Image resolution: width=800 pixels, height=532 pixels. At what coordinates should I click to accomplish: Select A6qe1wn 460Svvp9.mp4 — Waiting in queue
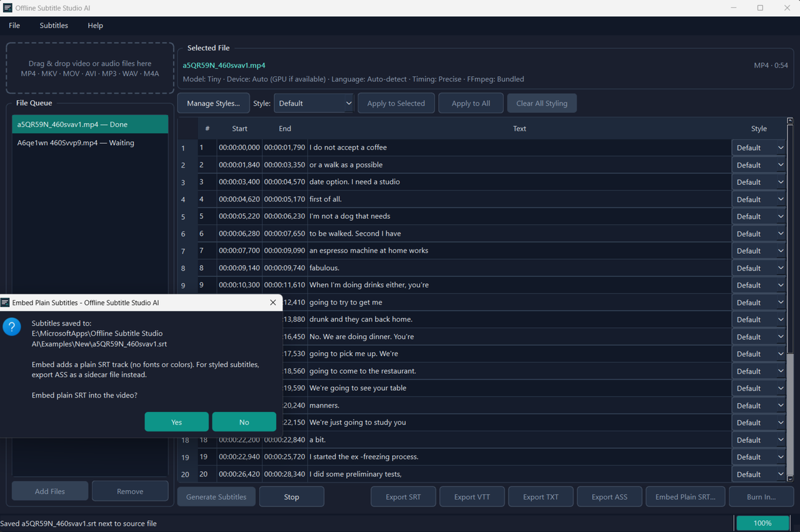[90, 143]
